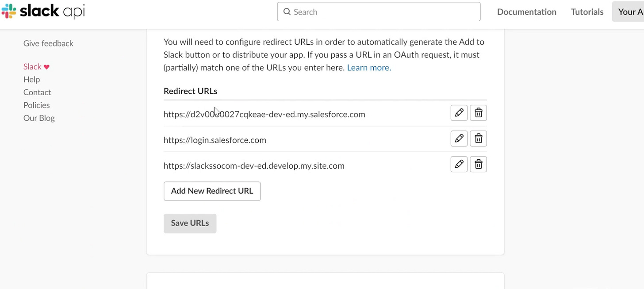Select the https://login.salesforce.com URL text

[215, 140]
